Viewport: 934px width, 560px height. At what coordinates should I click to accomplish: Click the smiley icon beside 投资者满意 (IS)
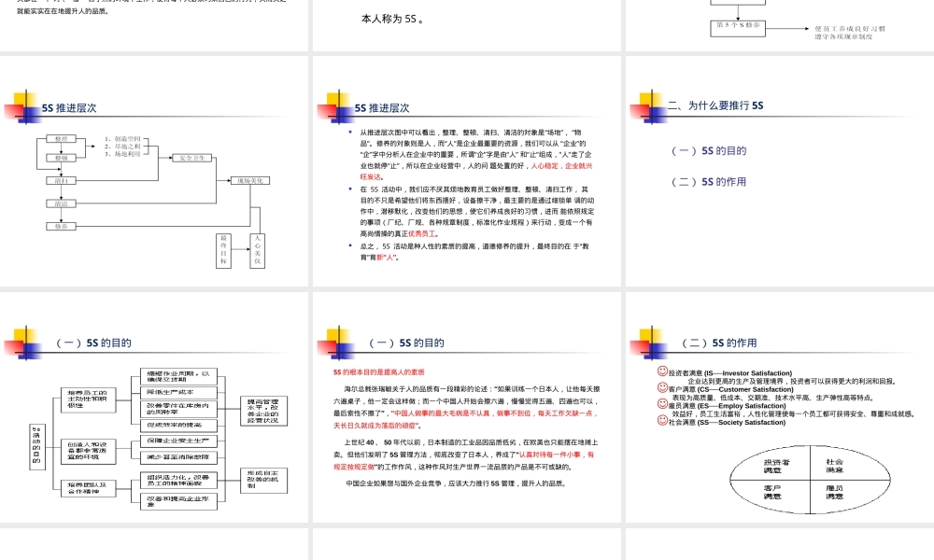tap(662, 371)
